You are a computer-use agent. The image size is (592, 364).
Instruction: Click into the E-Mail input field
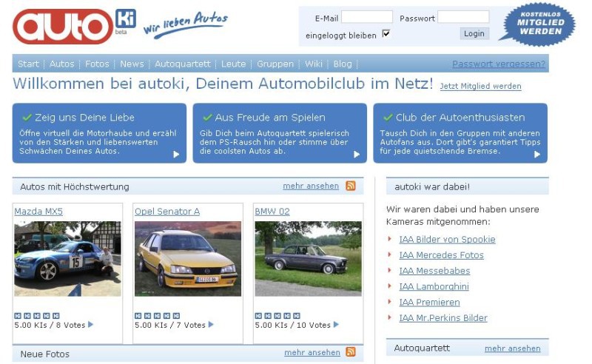(x=366, y=17)
